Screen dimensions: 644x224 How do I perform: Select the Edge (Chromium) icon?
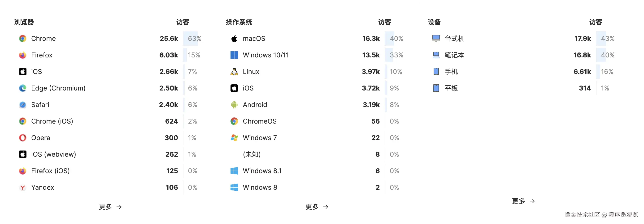[x=22, y=88]
